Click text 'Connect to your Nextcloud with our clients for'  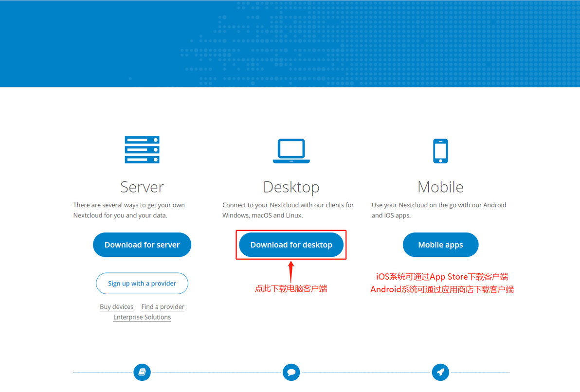click(x=288, y=205)
